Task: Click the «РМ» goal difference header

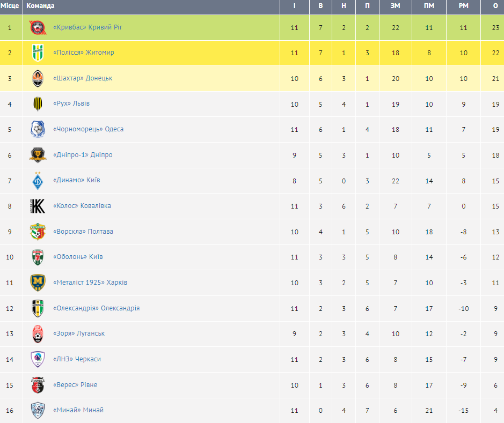Action: click(464, 6)
